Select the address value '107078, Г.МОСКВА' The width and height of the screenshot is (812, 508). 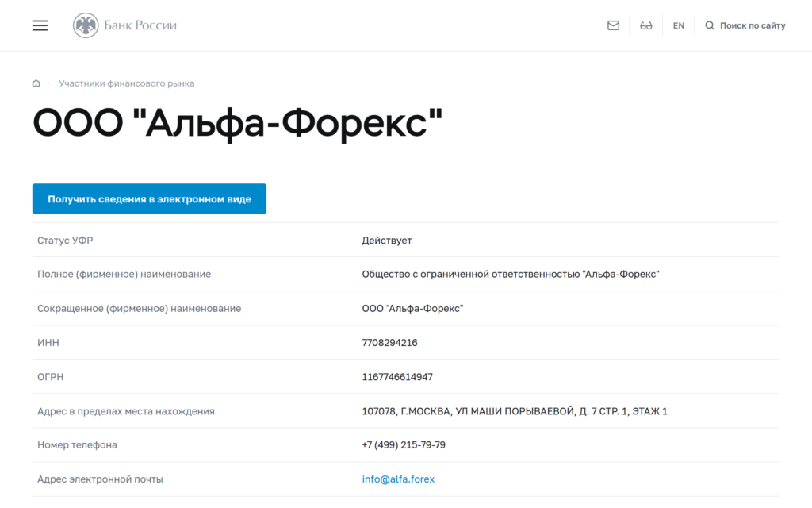click(x=515, y=411)
